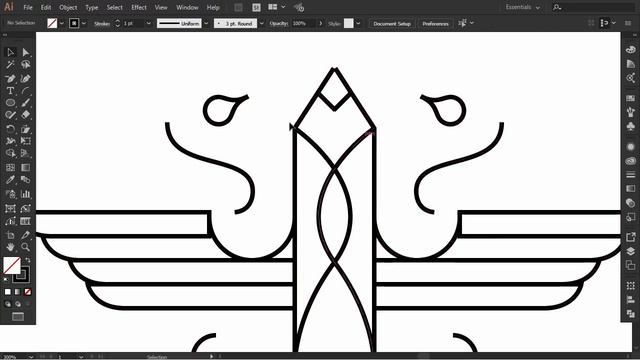This screenshot has width=640, height=360.
Task: Open the Symbols panel club icon
Action: point(631,127)
